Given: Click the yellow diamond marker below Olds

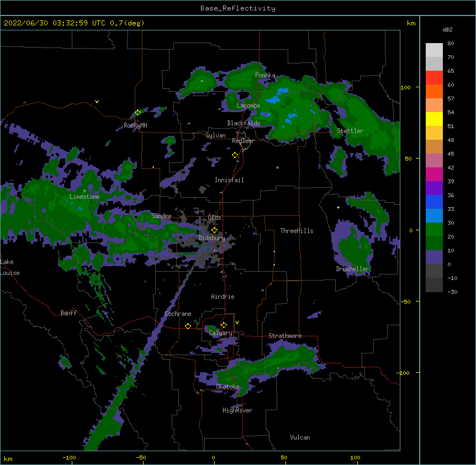Looking at the screenshot, I should (x=214, y=230).
